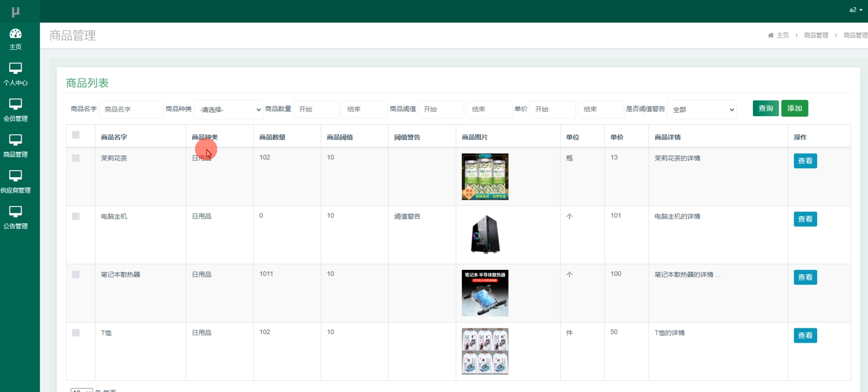Open 会员管理 from the sidebar

pyautogui.click(x=15, y=110)
